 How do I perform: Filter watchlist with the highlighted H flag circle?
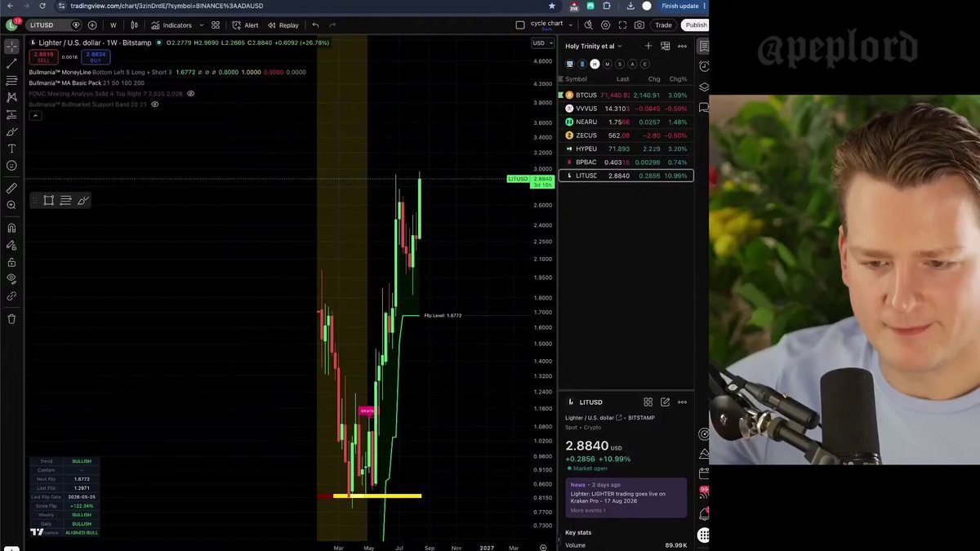(x=595, y=64)
